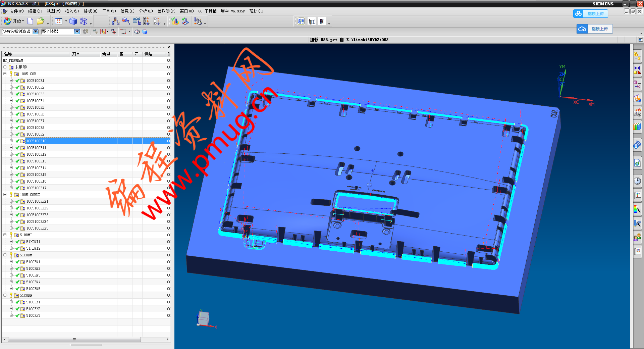Click the Open file folder icon
The width and height of the screenshot is (644, 349).
coord(40,21)
